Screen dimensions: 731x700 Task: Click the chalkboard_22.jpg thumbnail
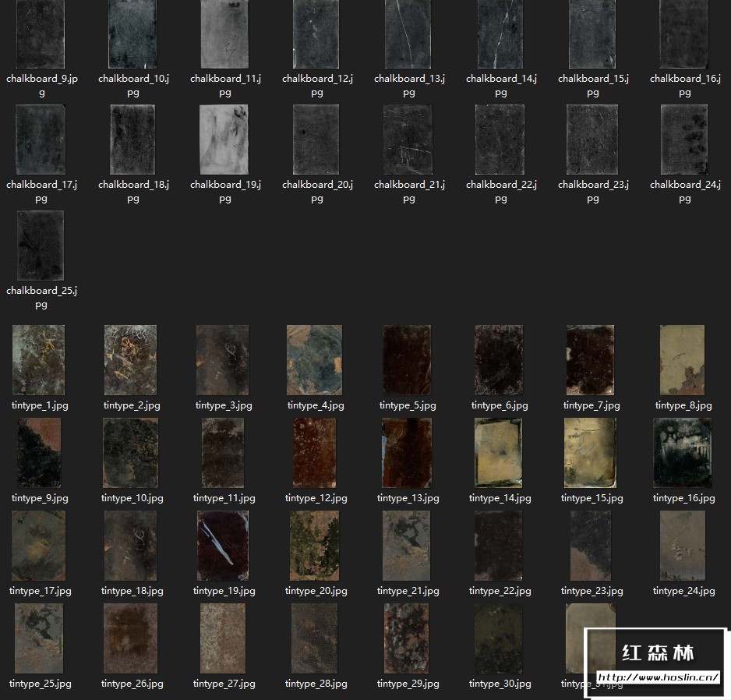point(500,140)
